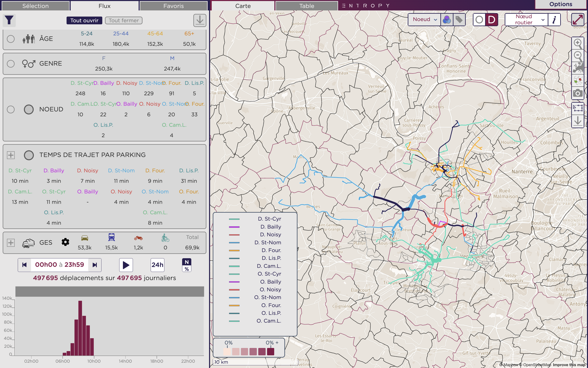Toggle the TEMPS DE TRAJET grey circle
588x368 pixels.
coord(29,155)
